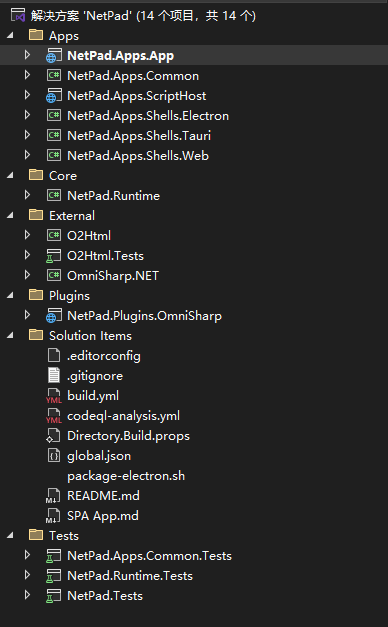
Task: Collapse the Apps solution folder
Action: point(10,36)
